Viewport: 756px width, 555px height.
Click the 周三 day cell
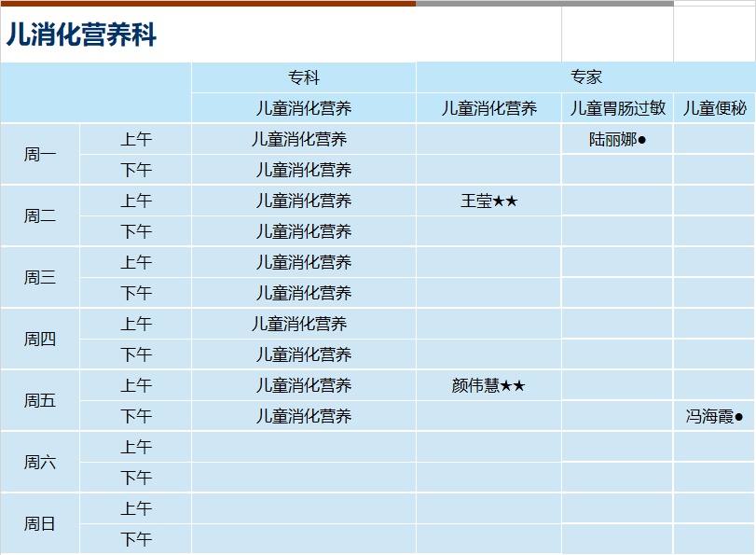click(40, 278)
